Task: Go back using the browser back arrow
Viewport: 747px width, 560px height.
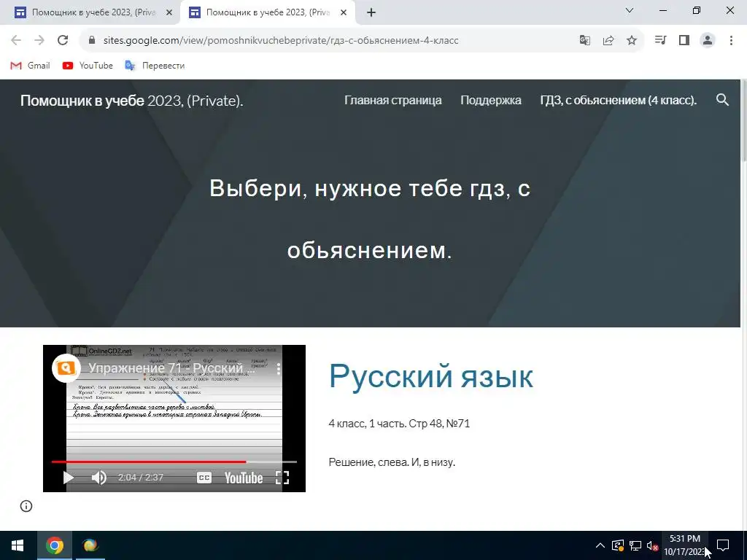Action: (16, 40)
